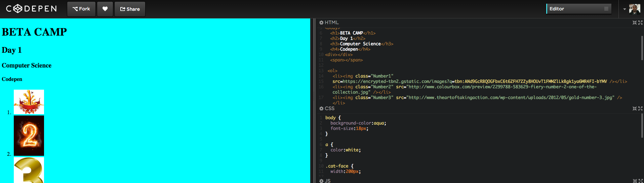
Task: Click the img class Number1 code line
Action: tap(363, 76)
